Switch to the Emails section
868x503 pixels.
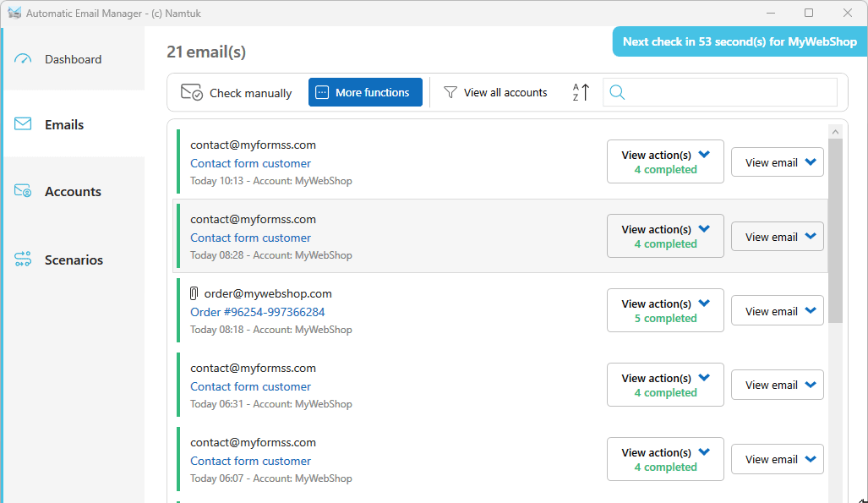point(74,124)
